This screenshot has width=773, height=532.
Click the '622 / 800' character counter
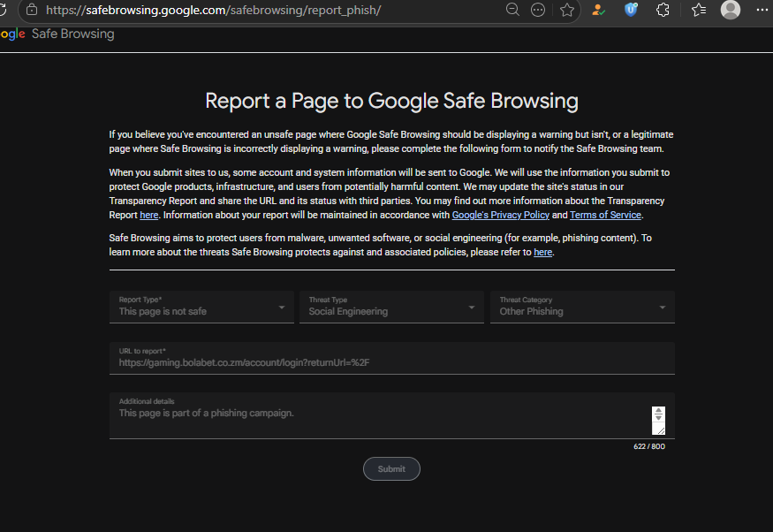tap(649, 446)
